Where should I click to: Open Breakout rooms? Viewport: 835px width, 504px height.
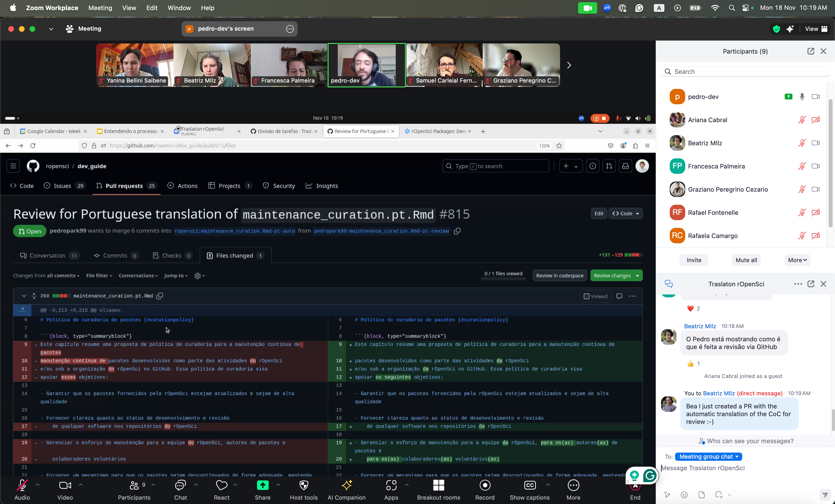pyautogui.click(x=439, y=490)
